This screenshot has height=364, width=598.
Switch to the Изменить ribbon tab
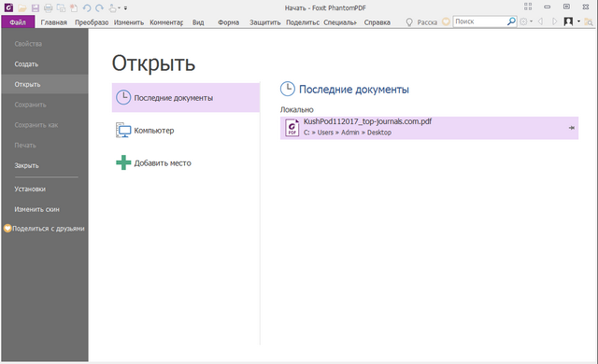(x=129, y=22)
